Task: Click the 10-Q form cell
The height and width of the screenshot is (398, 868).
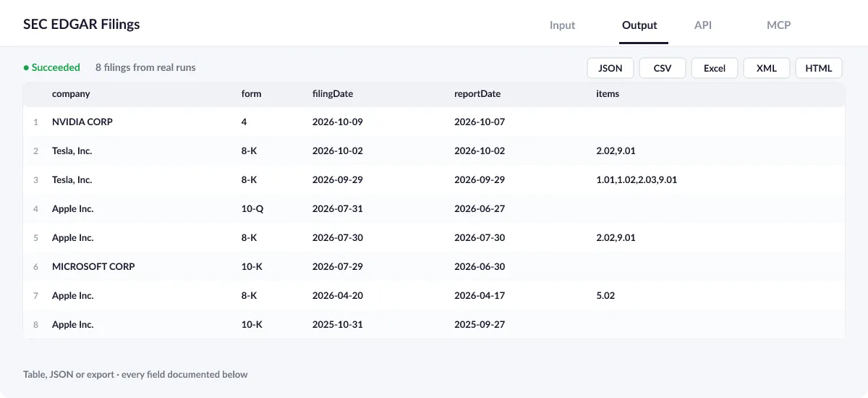Action: tap(252, 208)
